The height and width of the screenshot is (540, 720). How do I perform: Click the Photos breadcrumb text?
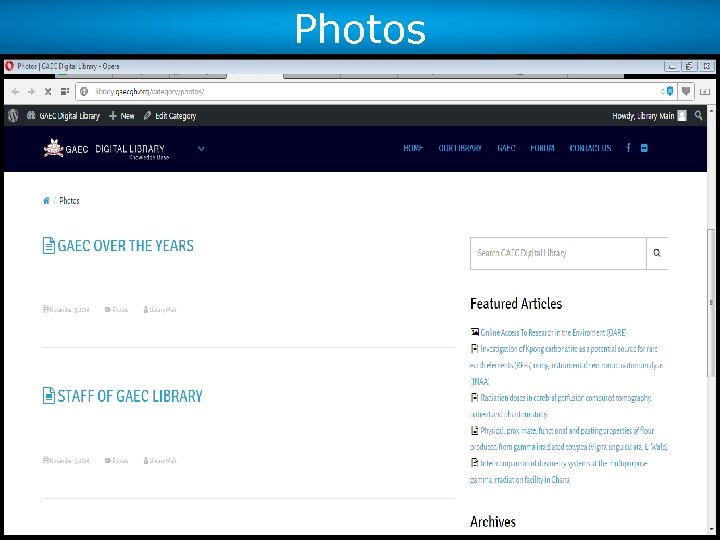coord(69,201)
